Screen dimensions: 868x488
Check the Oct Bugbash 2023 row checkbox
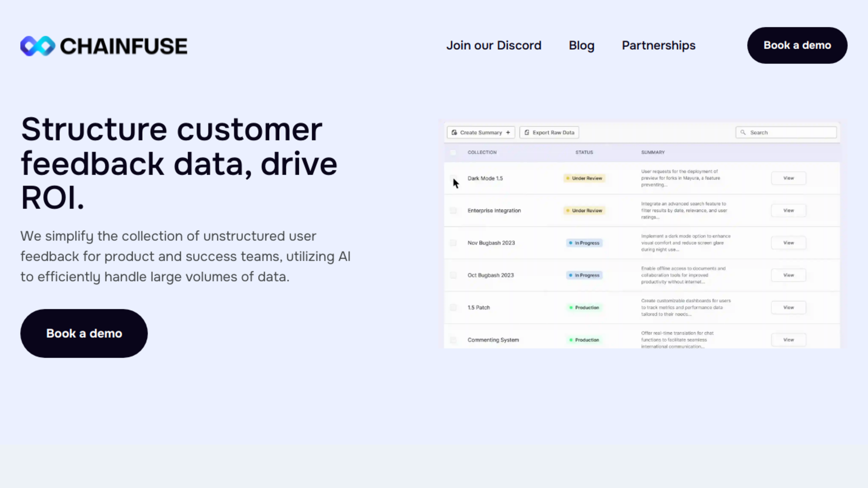point(453,275)
